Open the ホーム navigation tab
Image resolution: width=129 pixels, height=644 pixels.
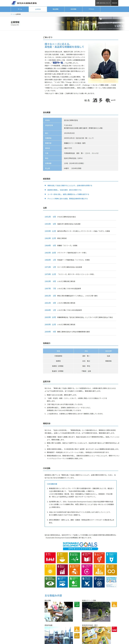click(20, 9)
